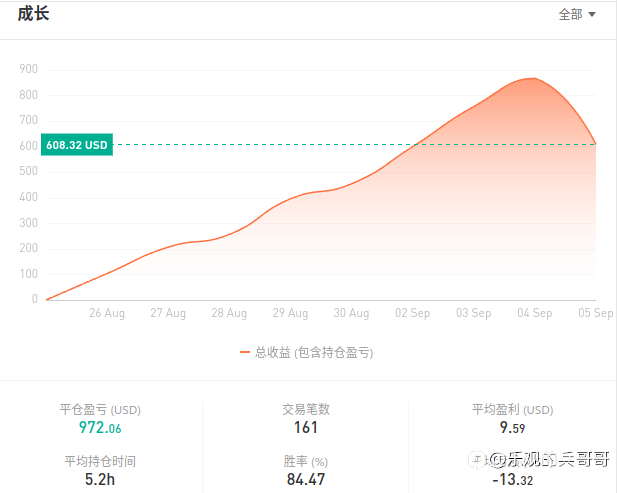617x493 pixels.
Task: Select the 5.2h holding time value
Action: [100, 479]
